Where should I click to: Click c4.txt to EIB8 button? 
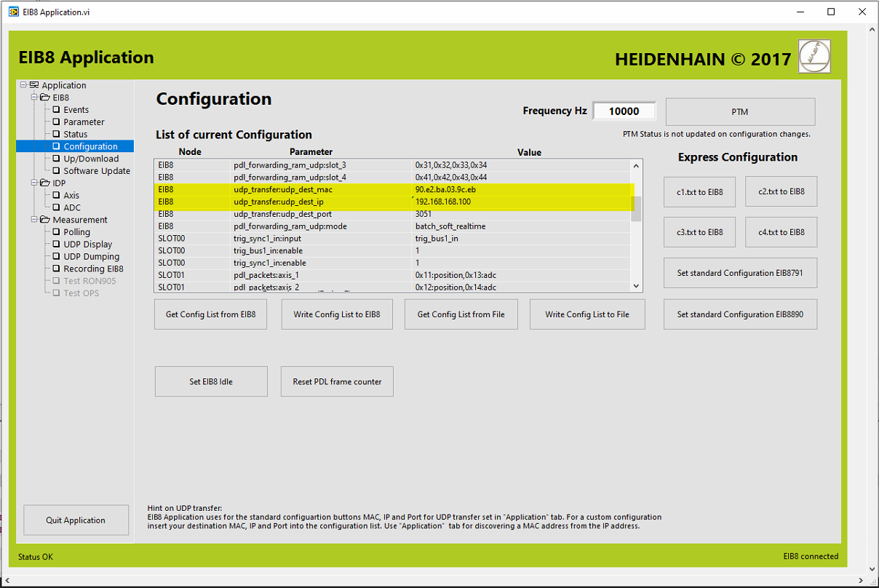[x=781, y=232]
